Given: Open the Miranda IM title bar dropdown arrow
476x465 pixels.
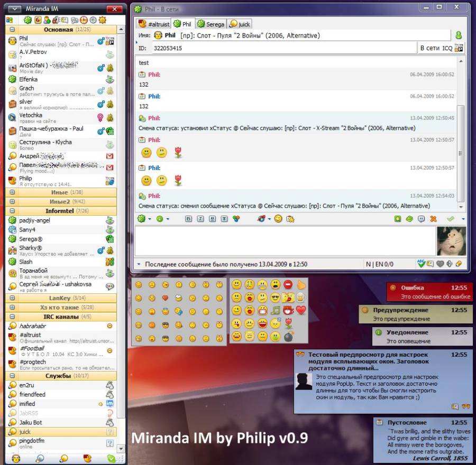Looking at the screenshot, I should click(15, 9).
